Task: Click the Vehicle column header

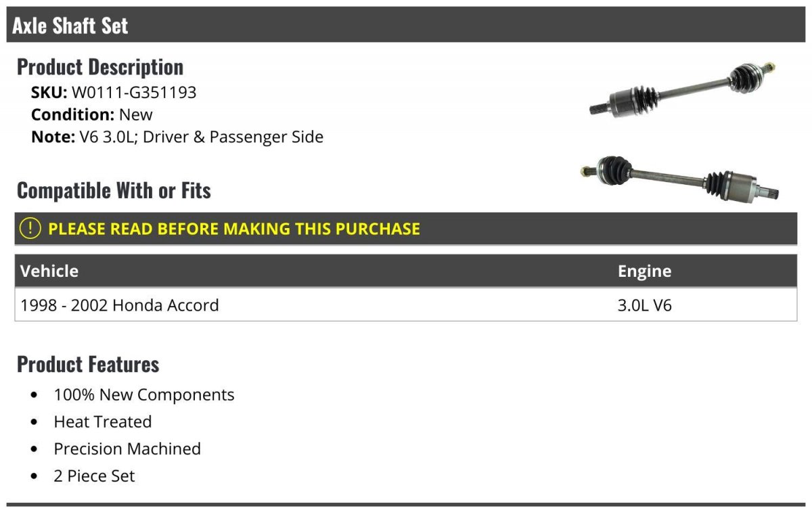Action: tap(49, 271)
